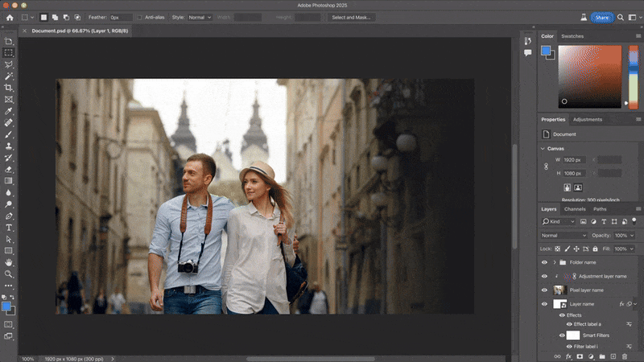Select the Crop tool in toolbar

[9, 86]
